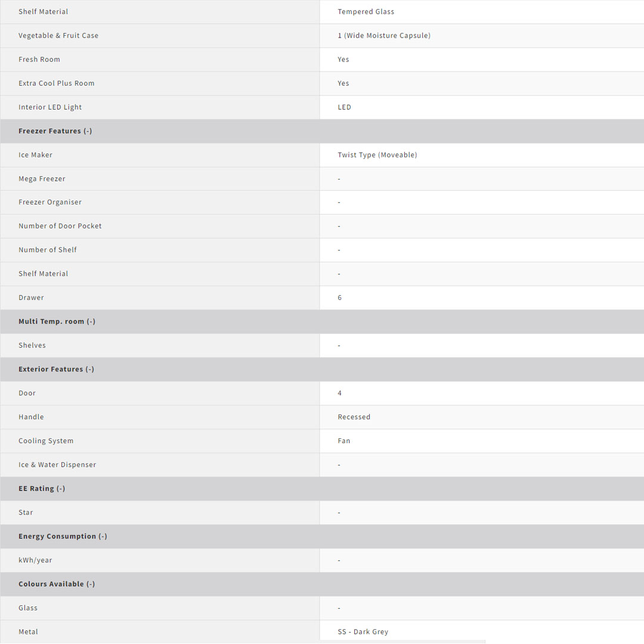This screenshot has height=644, width=644.
Task: Select the Mega Freezer label
Action: tap(42, 179)
